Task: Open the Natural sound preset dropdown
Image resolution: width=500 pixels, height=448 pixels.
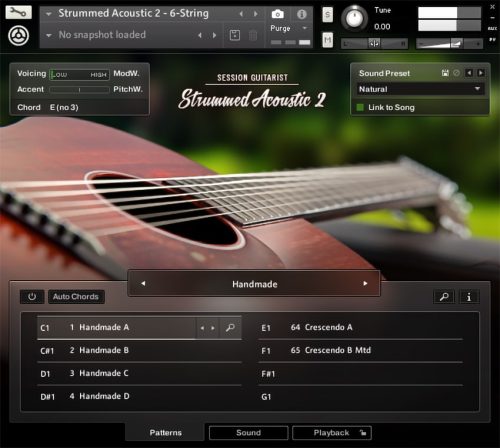Action: 421,89
